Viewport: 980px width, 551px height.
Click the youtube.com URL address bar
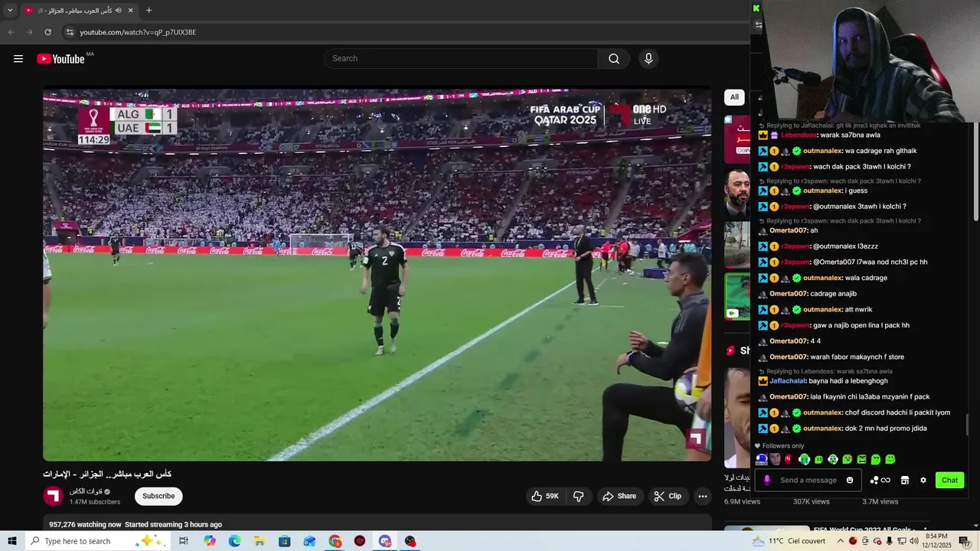pos(406,32)
